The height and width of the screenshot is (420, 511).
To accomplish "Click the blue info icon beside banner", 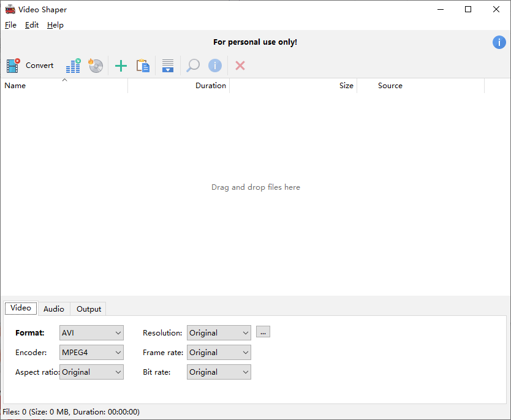I will tap(499, 42).
